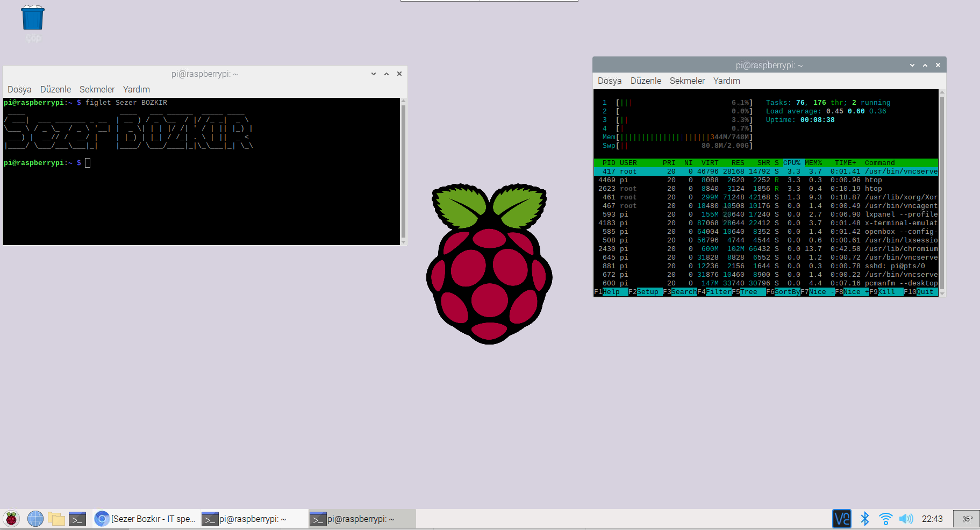Select the PID 585 openbox process row
This screenshot has height=530, width=980.
pyautogui.click(x=766, y=232)
